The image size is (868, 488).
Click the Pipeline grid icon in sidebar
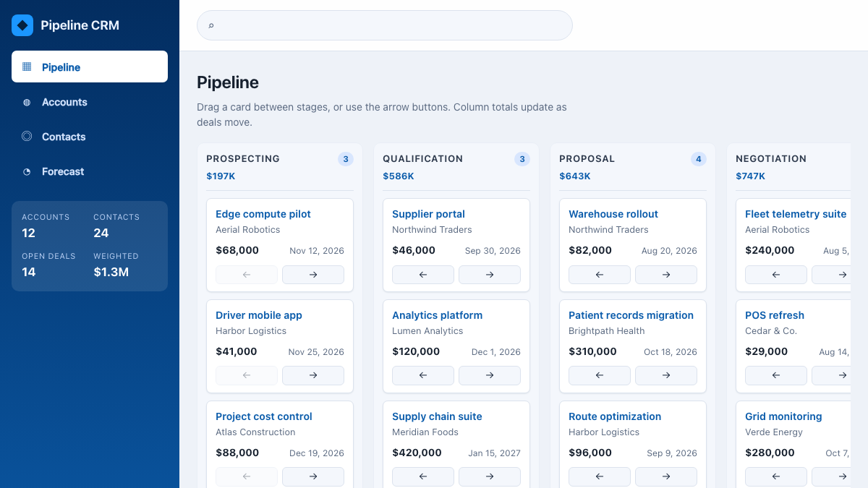click(27, 67)
